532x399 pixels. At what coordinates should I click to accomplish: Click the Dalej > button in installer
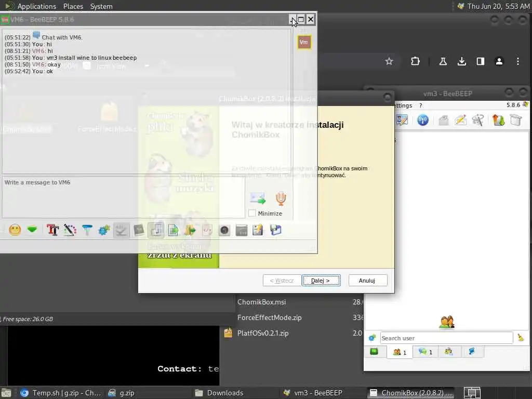point(321,281)
